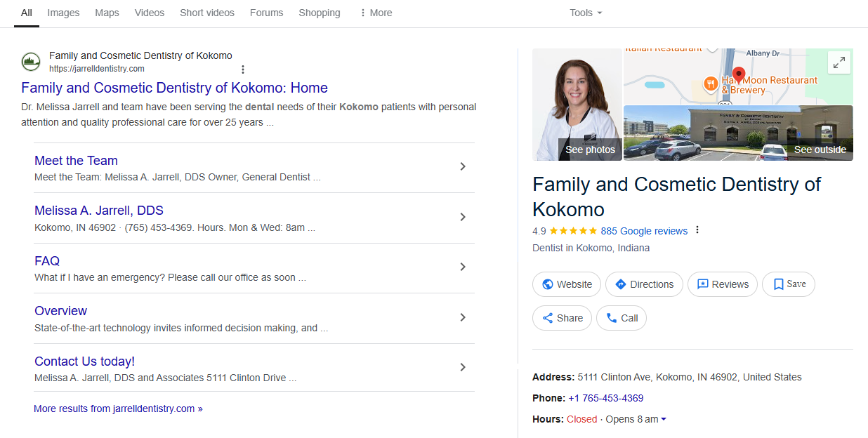Open the Reviews button

pos(723,284)
